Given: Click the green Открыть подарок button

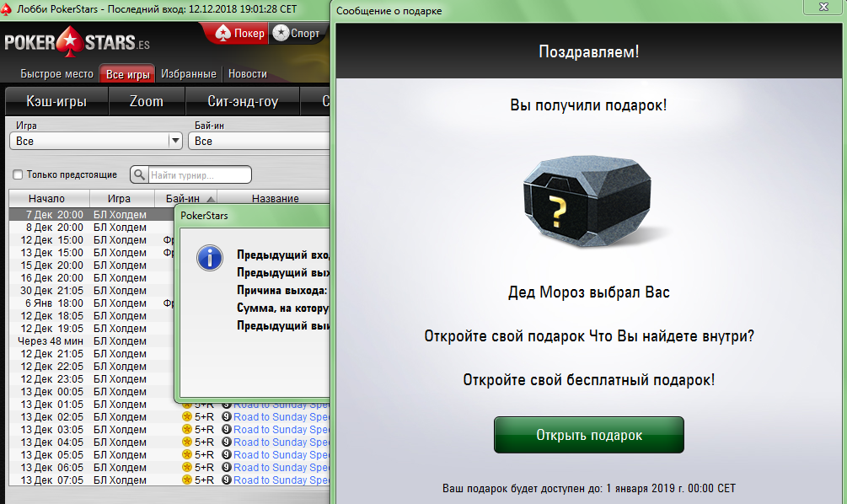Looking at the screenshot, I should pyautogui.click(x=589, y=435).
